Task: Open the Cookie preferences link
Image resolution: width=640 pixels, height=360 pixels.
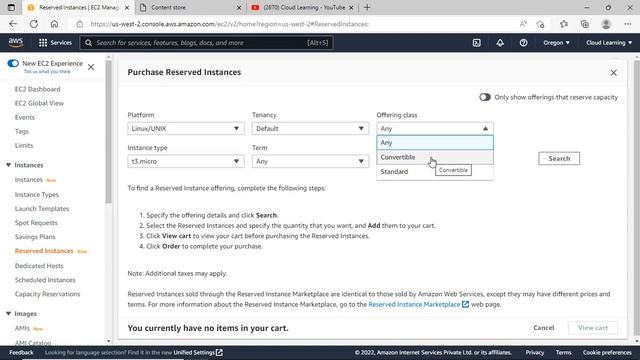Action: [x=607, y=352]
